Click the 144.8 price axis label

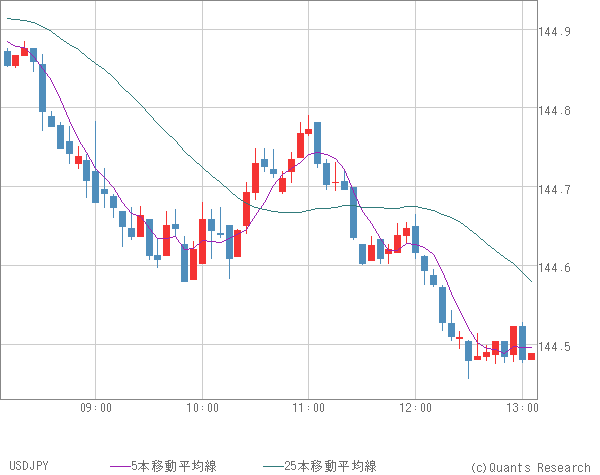tap(554, 111)
